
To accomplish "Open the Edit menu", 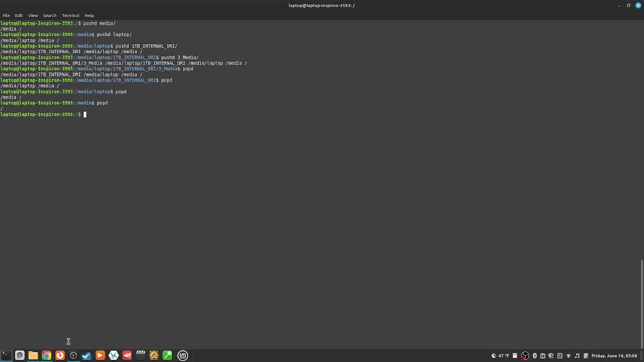I will coord(19,15).
